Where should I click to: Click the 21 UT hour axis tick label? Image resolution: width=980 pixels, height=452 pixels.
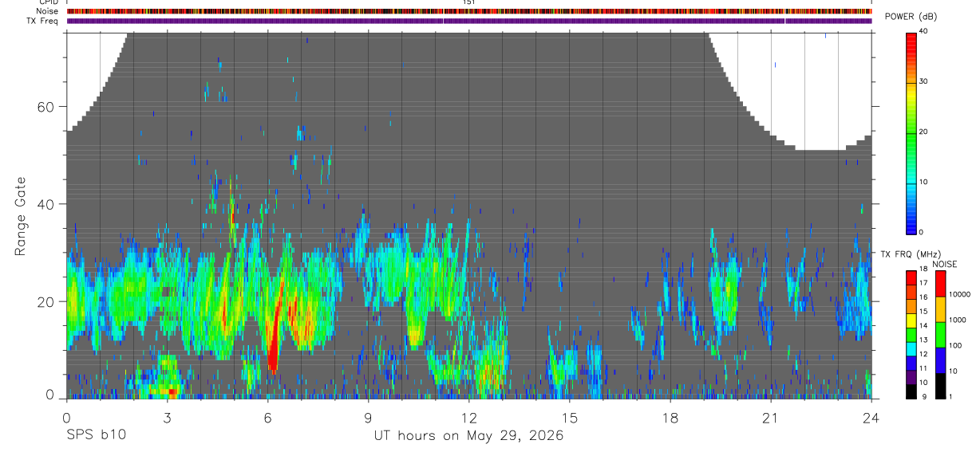(x=770, y=418)
